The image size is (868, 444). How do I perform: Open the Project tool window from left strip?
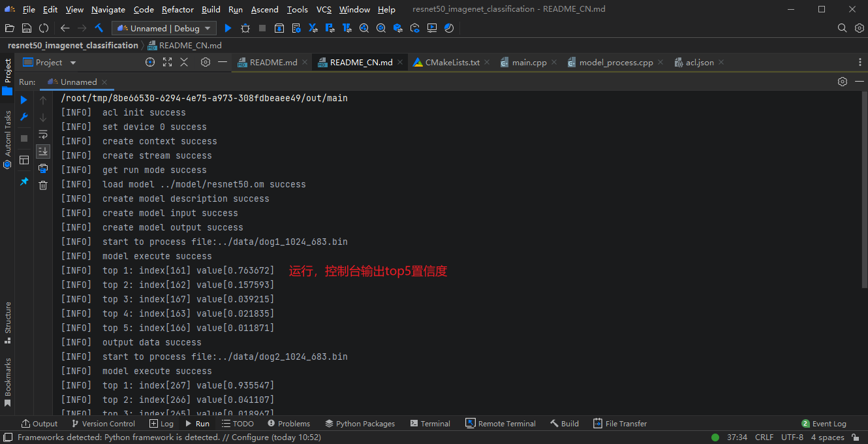[x=7, y=76]
